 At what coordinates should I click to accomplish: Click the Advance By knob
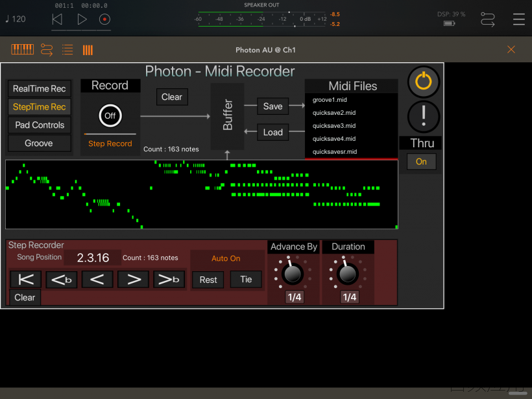point(293,272)
